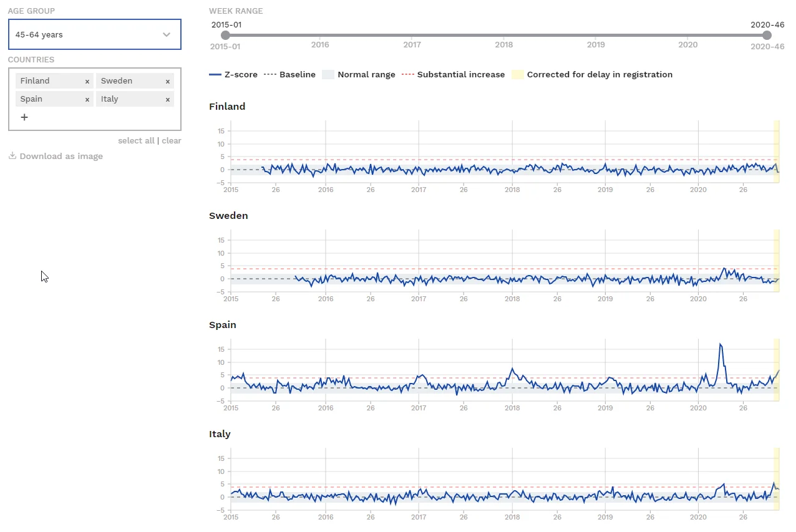Remove Italy tag with its x icon
This screenshot has height=532, width=796.
[168, 100]
